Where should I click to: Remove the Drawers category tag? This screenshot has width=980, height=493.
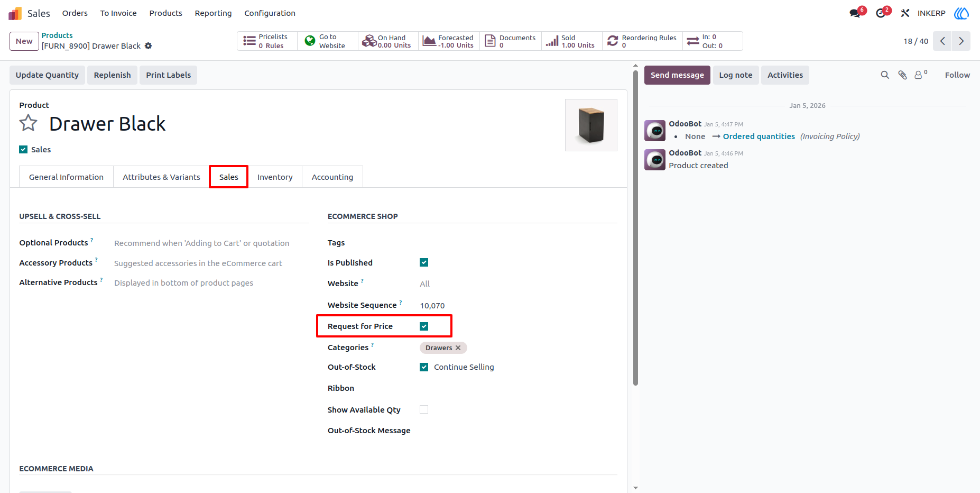[x=458, y=348]
